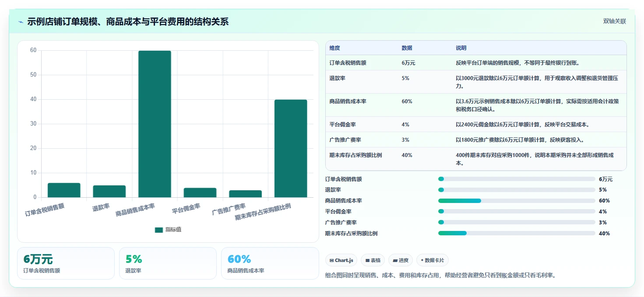This screenshot has width=644, height=297.
Task: Open the 6万元 订单含税销售额 data card
Action: pyautogui.click(x=66, y=263)
